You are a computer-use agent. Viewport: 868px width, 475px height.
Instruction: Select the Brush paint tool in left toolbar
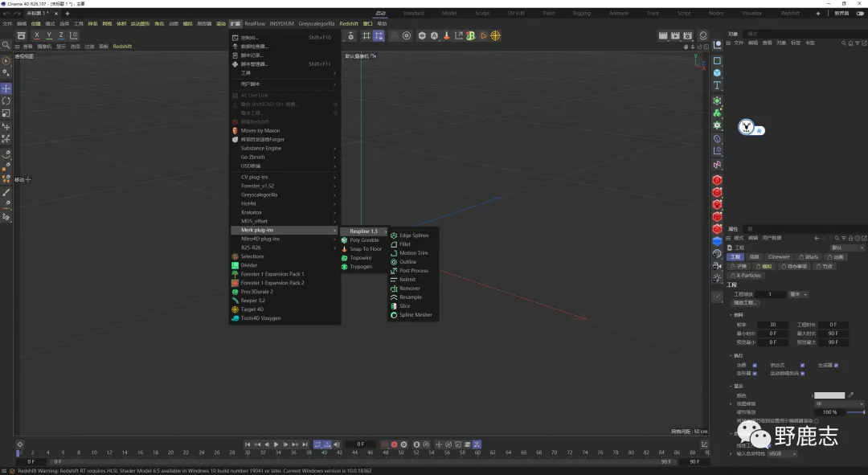[6, 193]
